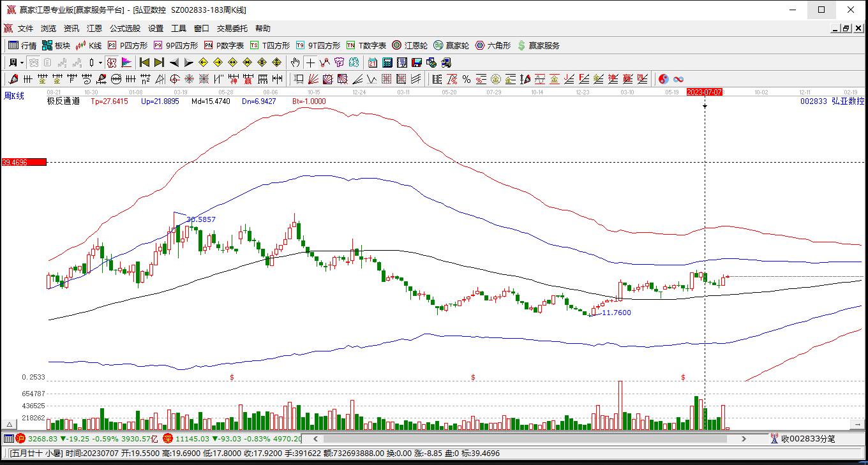Jump to the first K-line bar

[144, 63]
